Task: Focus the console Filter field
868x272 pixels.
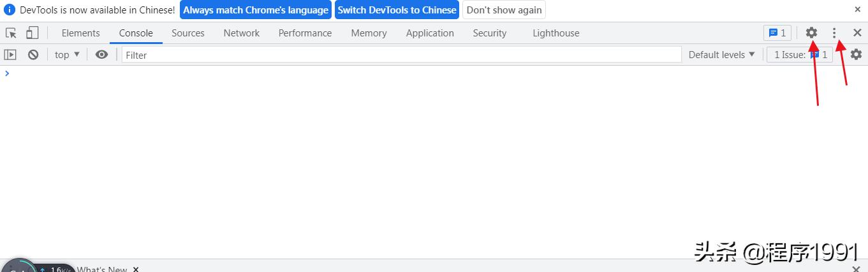Action: click(x=402, y=55)
